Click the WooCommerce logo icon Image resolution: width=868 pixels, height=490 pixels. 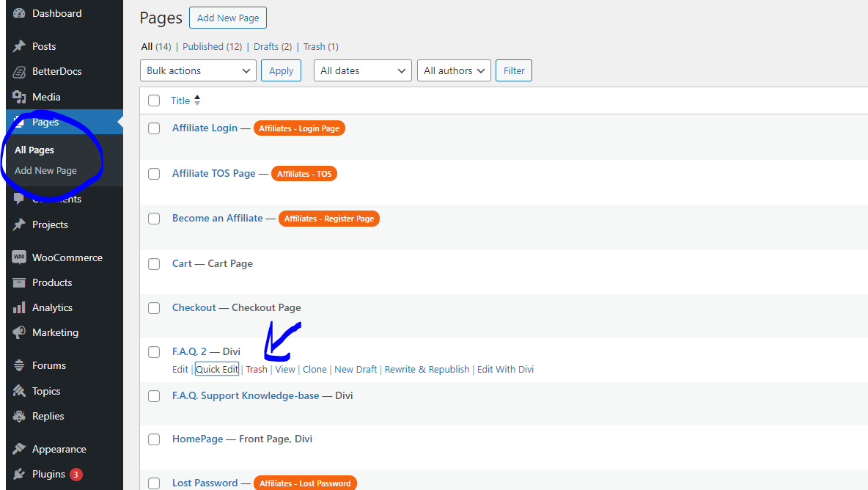pyautogui.click(x=19, y=257)
